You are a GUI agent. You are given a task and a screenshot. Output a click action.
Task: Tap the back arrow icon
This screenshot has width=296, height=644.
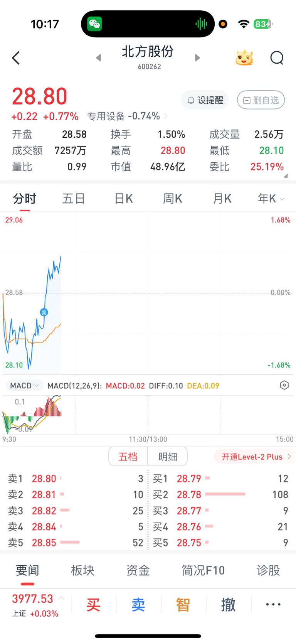pyautogui.click(x=16, y=58)
